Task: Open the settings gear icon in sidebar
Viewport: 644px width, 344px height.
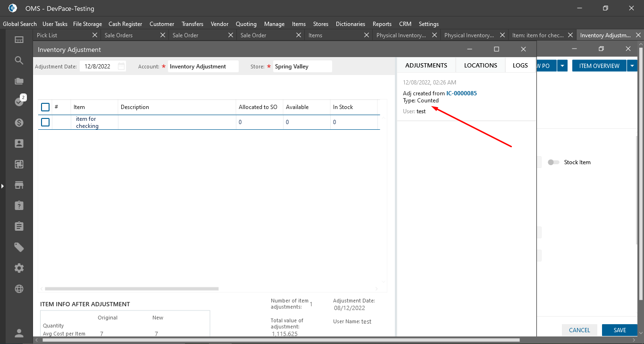Action: point(19,268)
